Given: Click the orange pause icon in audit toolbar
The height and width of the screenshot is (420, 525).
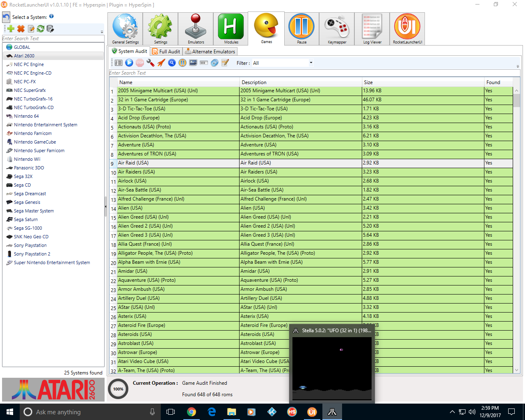Looking at the screenshot, I should click(183, 63).
